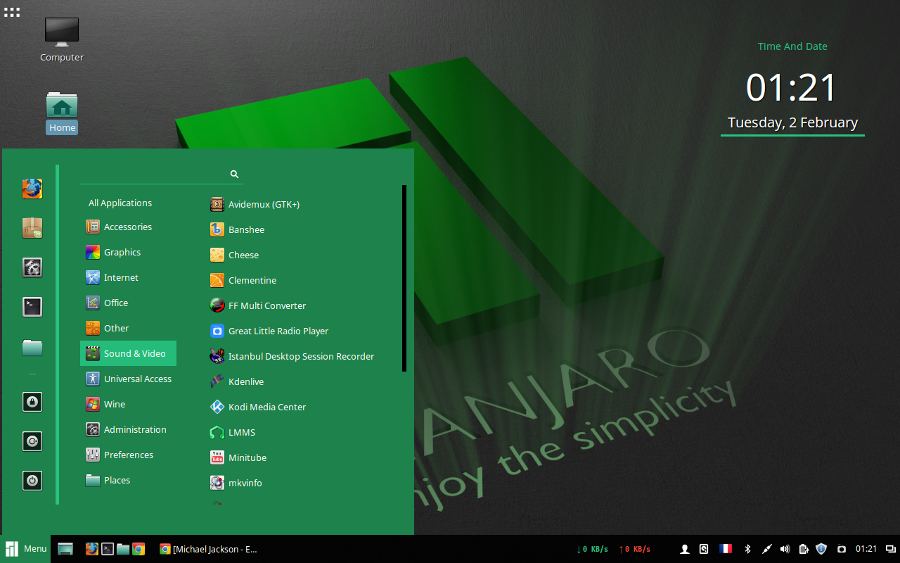Click the menu search field
Screen dimensions: 900x563
(x=161, y=174)
